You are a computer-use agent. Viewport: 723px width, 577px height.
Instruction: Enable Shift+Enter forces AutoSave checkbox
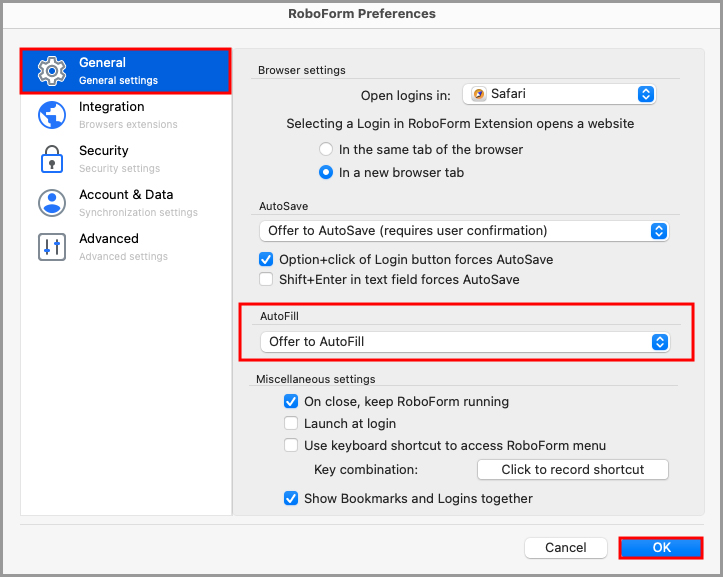click(266, 280)
